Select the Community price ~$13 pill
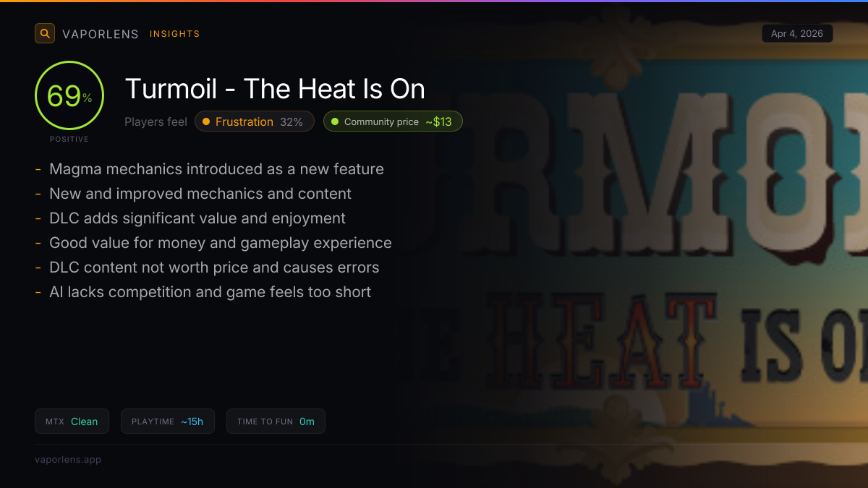The image size is (868, 488). pos(393,121)
